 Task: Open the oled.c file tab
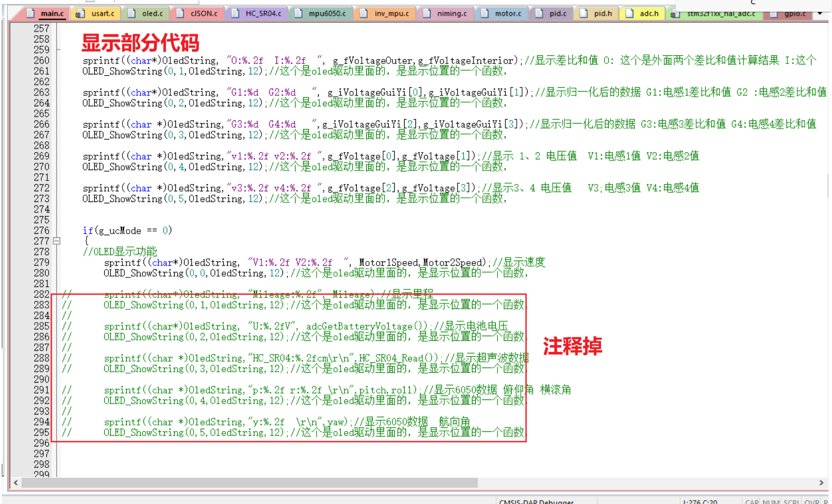pyautogui.click(x=152, y=13)
